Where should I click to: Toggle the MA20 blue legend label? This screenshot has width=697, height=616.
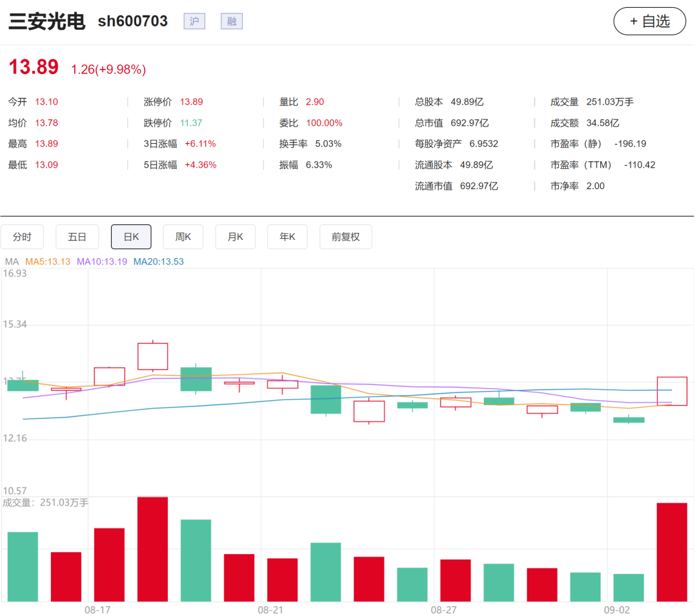coord(159,262)
